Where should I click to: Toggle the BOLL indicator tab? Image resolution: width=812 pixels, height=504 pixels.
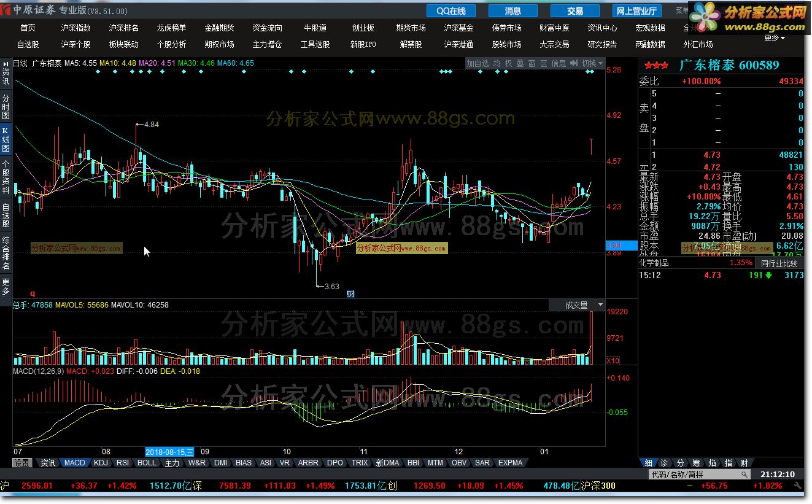pyautogui.click(x=147, y=463)
